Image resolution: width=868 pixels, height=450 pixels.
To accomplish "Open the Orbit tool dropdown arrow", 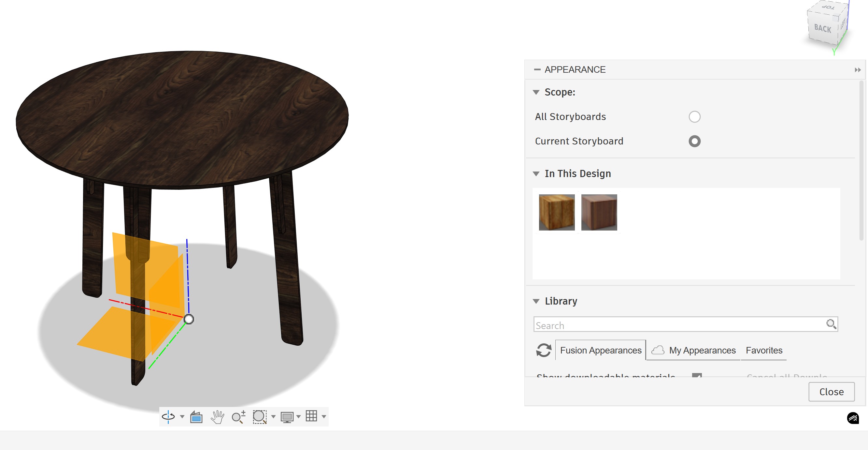I will 182,417.
